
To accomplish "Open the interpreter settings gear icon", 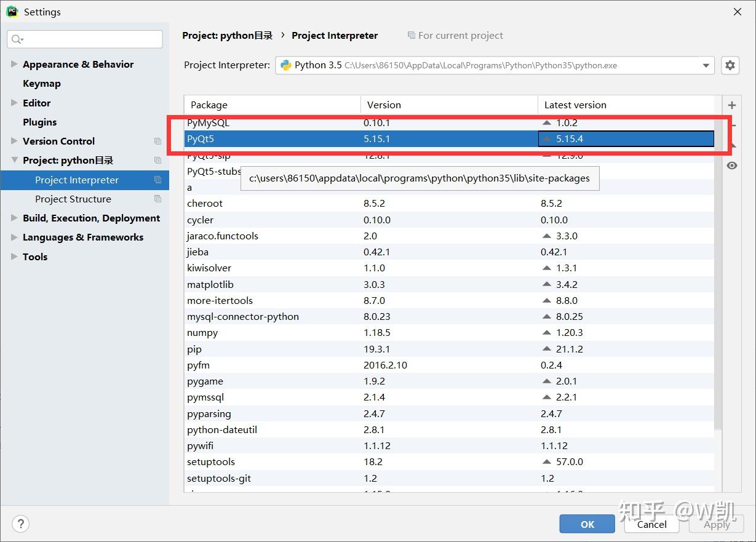I will [x=730, y=65].
